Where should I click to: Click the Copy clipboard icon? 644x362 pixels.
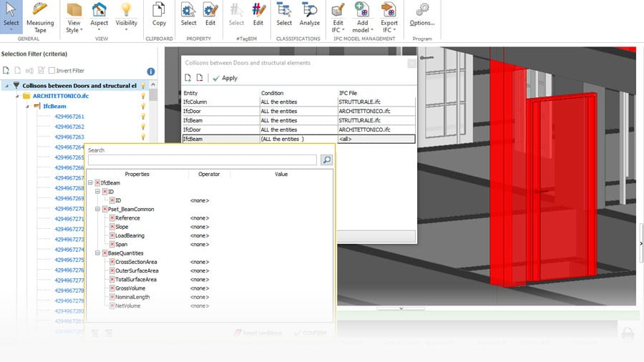point(159,15)
